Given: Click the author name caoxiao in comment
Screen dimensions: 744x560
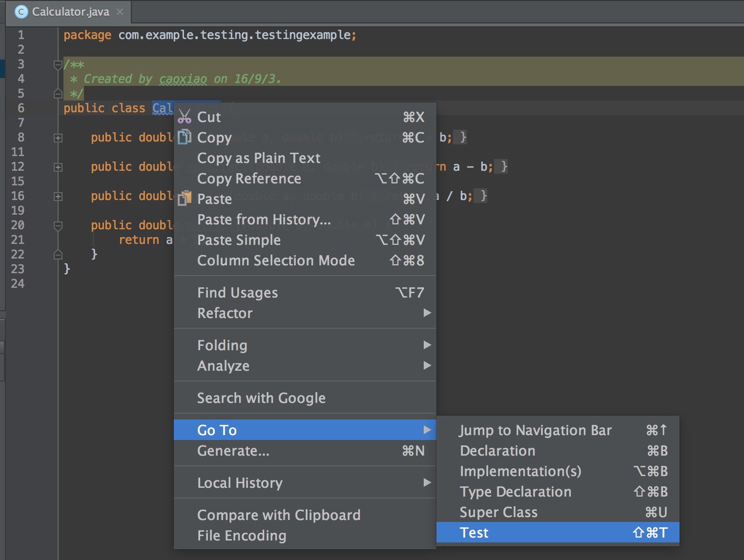Looking at the screenshot, I should coord(183,79).
